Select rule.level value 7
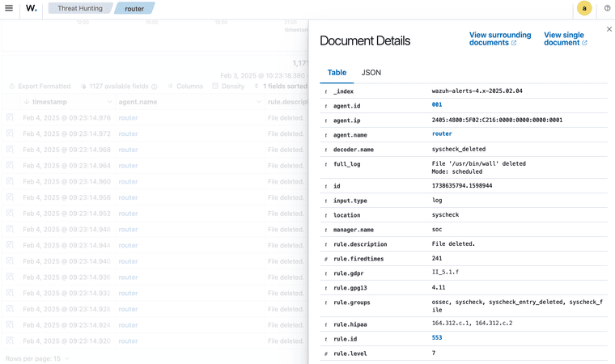The image size is (615, 364). pyautogui.click(x=434, y=353)
